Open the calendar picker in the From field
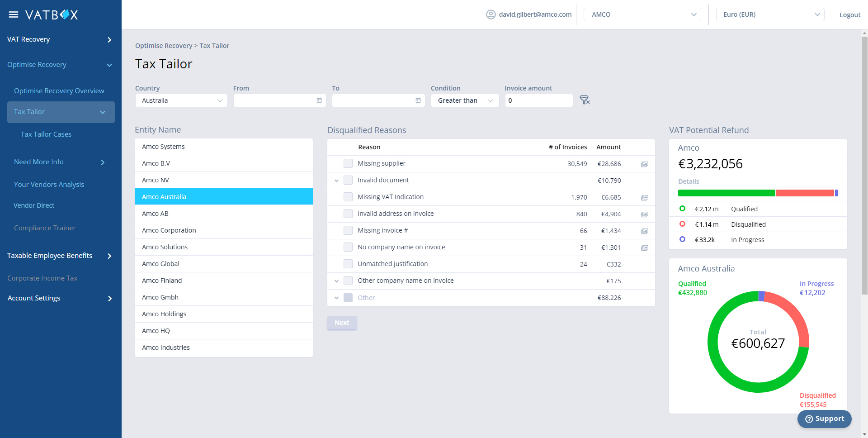The height and width of the screenshot is (438, 868). pyautogui.click(x=319, y=100)
